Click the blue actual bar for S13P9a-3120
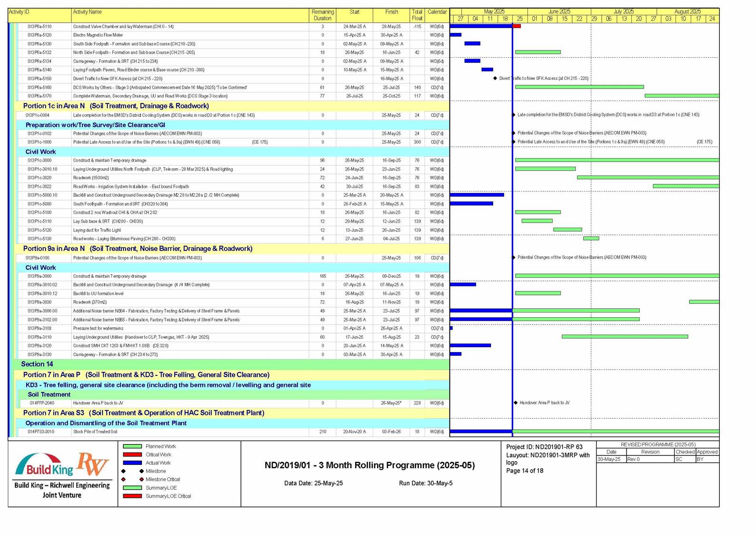Screen dimensions: 756x535 470,345
